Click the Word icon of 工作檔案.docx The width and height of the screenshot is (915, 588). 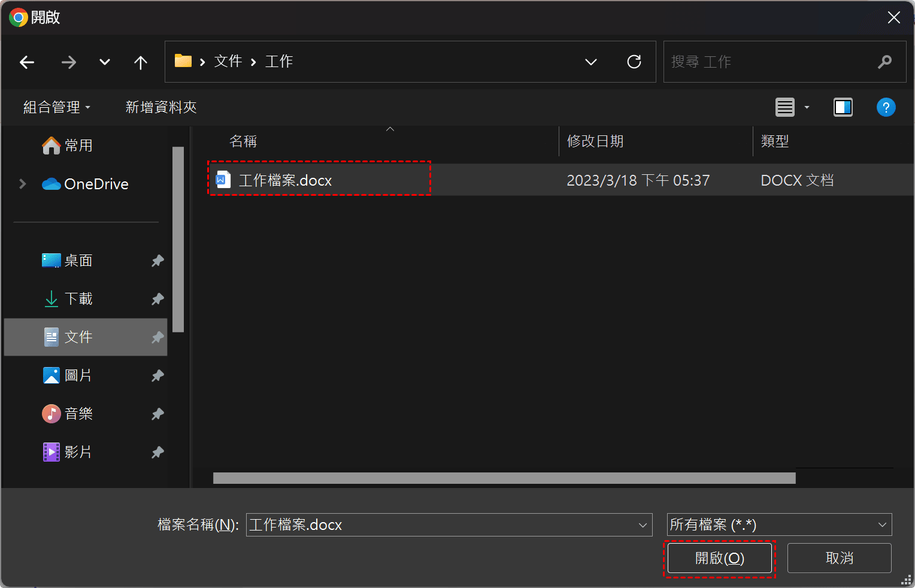tap(223, 180)
